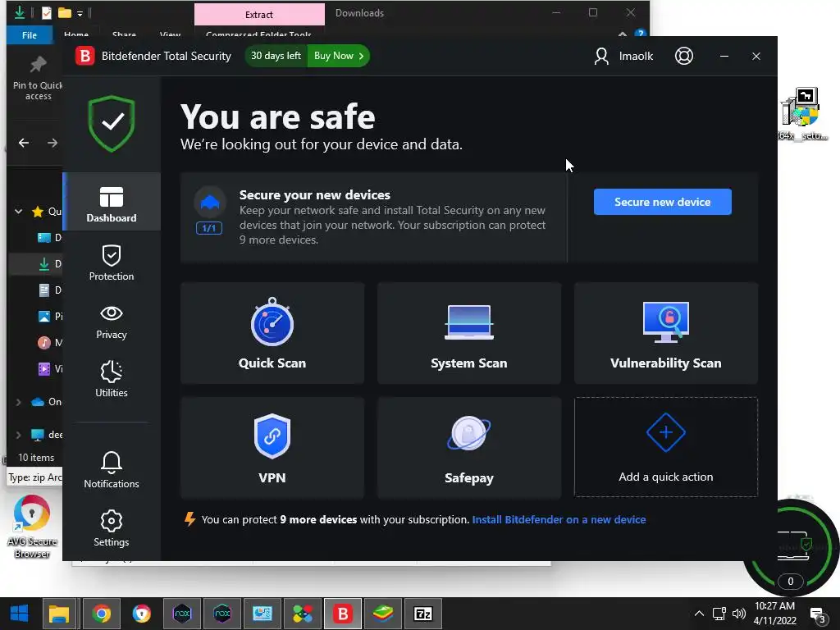Open Bitdefender Settings gear
Image resolution: width=840 pixels, height=630 pixels.
112,528
